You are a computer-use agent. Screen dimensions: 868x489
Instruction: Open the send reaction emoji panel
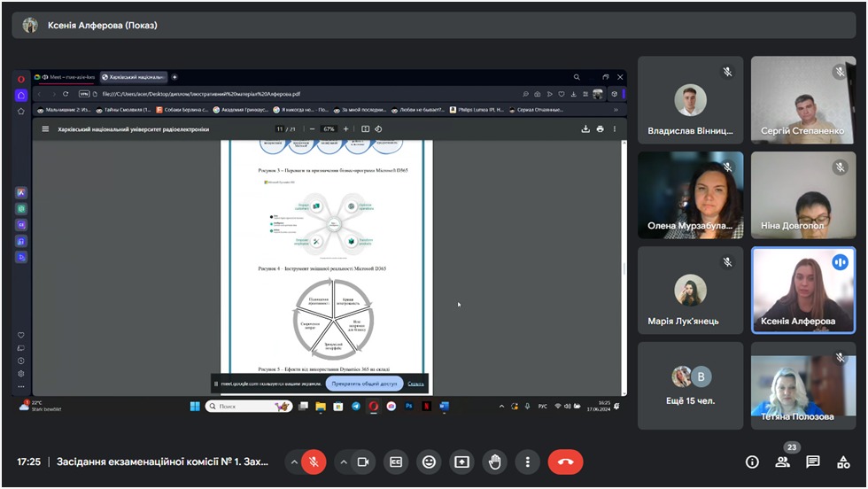430,462
